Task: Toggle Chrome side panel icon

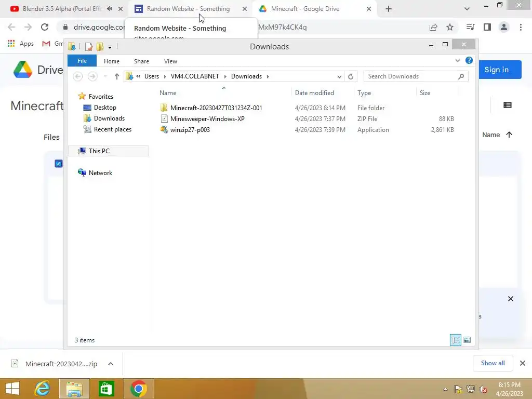Action: pyautogui.click(x=487, y=27)
